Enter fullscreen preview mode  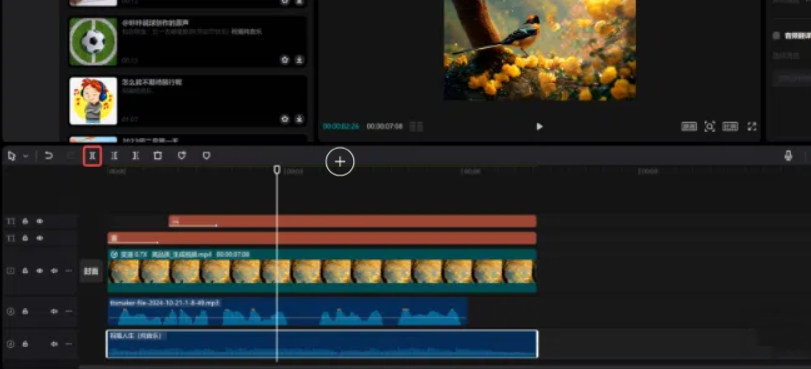tap(752, 126)
